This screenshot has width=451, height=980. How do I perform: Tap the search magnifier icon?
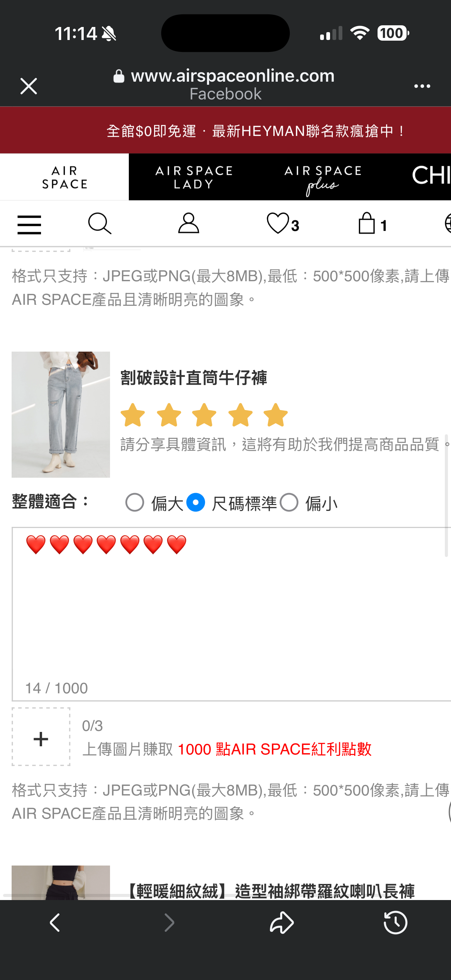[100, 224]
